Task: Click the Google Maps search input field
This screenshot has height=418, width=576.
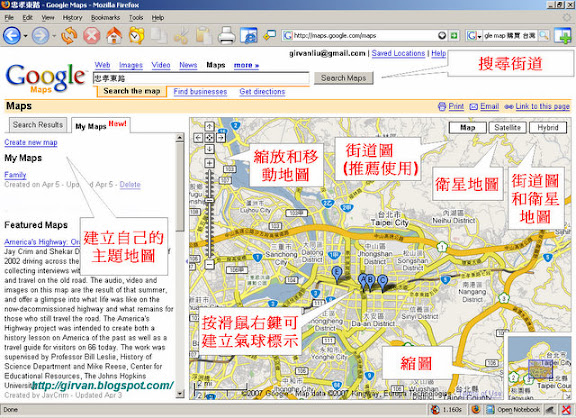Action: pos(201,78)
